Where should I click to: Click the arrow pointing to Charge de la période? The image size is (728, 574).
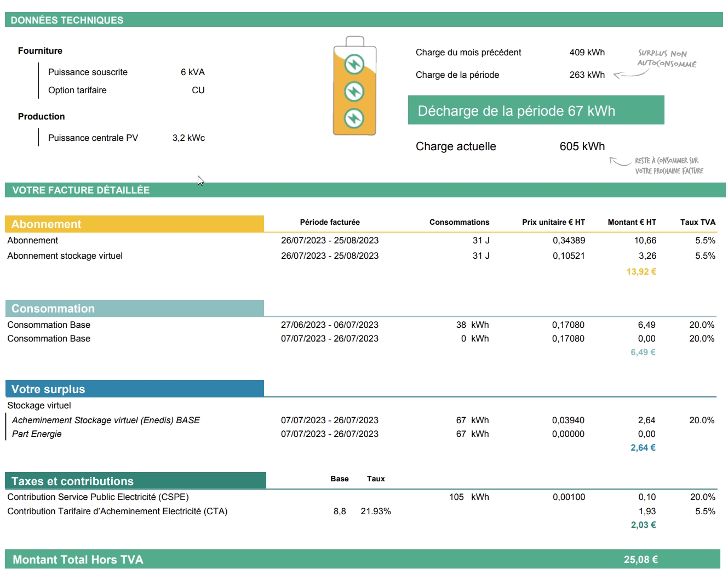click(x=630, y=74)
